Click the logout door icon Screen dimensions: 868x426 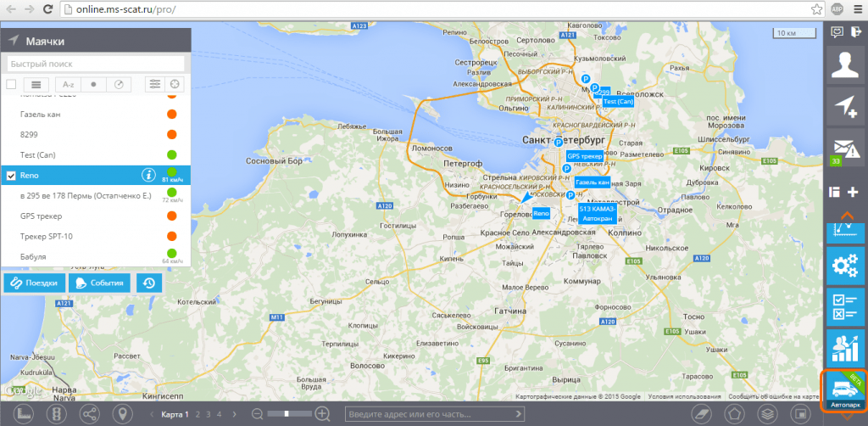click(x=854, y=32)
